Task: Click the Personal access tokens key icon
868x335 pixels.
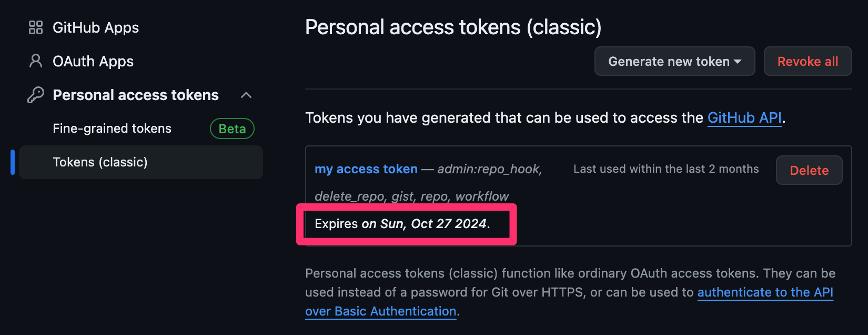Action: click(35, 95)
